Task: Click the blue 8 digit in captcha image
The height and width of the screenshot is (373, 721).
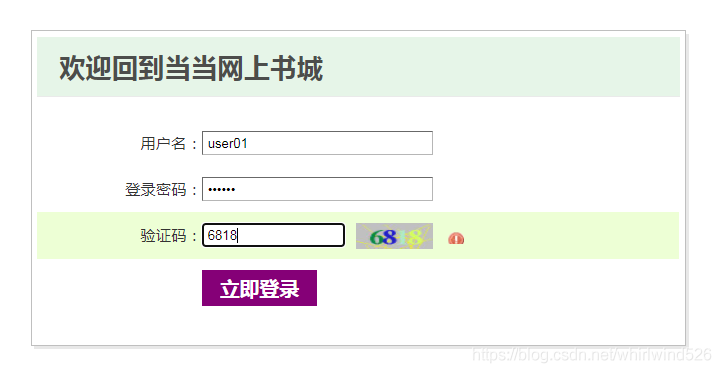Action: click(389, 237)
